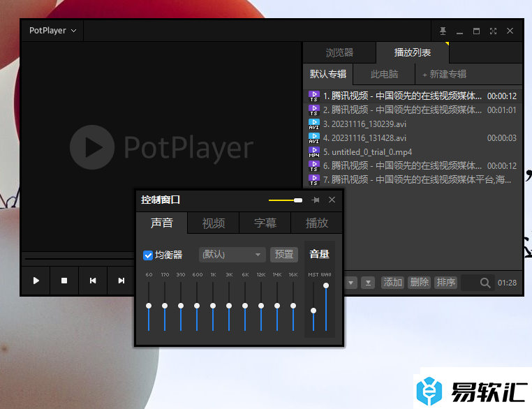Select 4. 20231116_131428.avi in playlist

[412, 137]
